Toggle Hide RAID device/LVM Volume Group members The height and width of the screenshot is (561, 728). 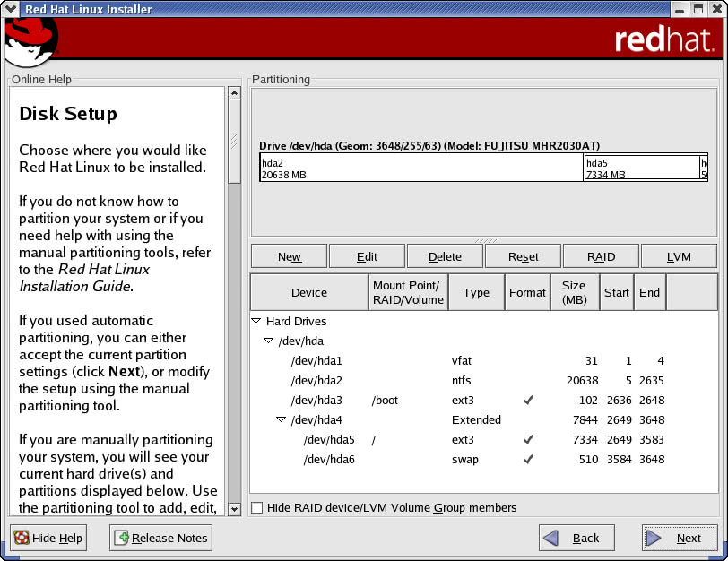click(x=256, y=507)
